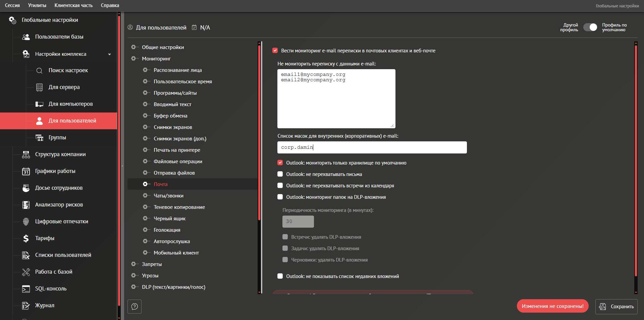The image size is (644, 320).
Task: Click the corporate e-mail masks input field
Action: tap(372, 147)
